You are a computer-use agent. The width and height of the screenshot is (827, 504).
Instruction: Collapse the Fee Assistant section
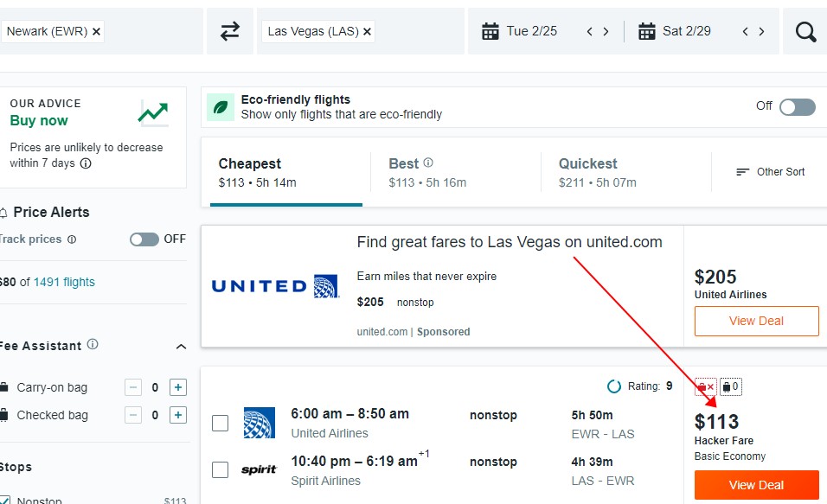(181, 347)
